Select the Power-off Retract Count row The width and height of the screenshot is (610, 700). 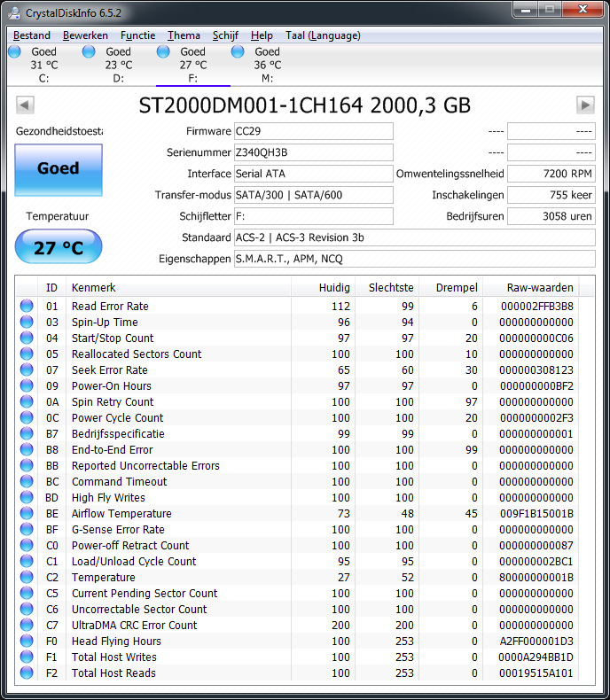click(298, 545)
